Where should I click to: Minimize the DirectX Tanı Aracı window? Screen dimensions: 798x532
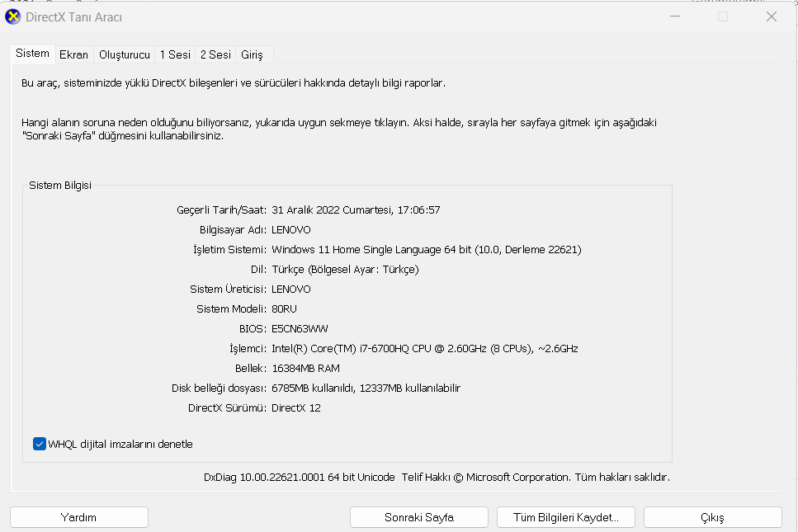675,16
